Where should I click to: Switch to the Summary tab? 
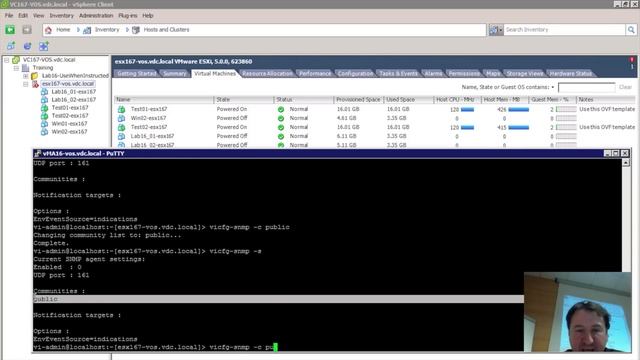[x=174, y=73]
